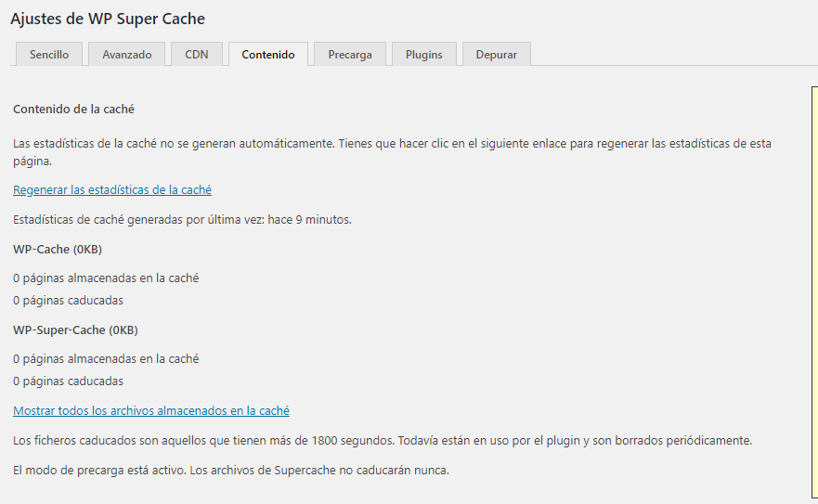
Task: Click '0 páginas caducadas' under WP-Super-Cache (0KB)
Action: click(x=69, y=381)
